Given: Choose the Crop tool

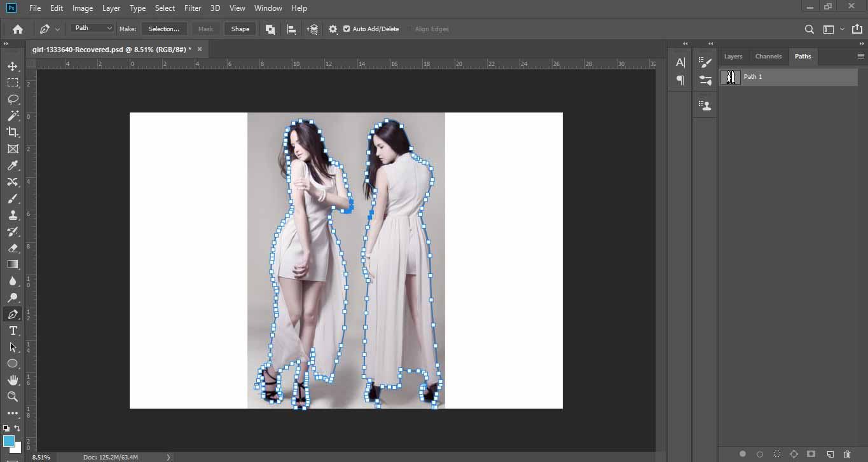Looking at the screenshot, I should tap(13, 132).
